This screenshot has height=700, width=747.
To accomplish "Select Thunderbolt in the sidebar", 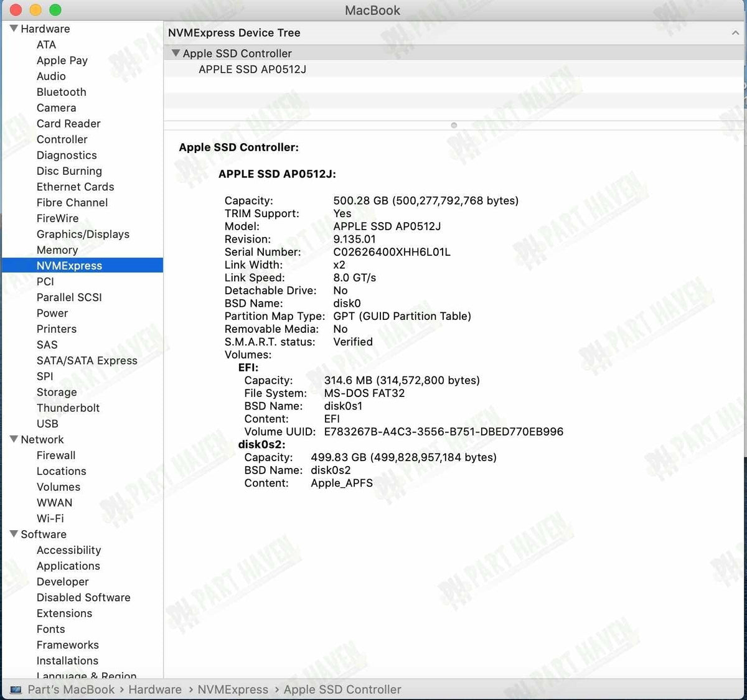I will 68,408.
